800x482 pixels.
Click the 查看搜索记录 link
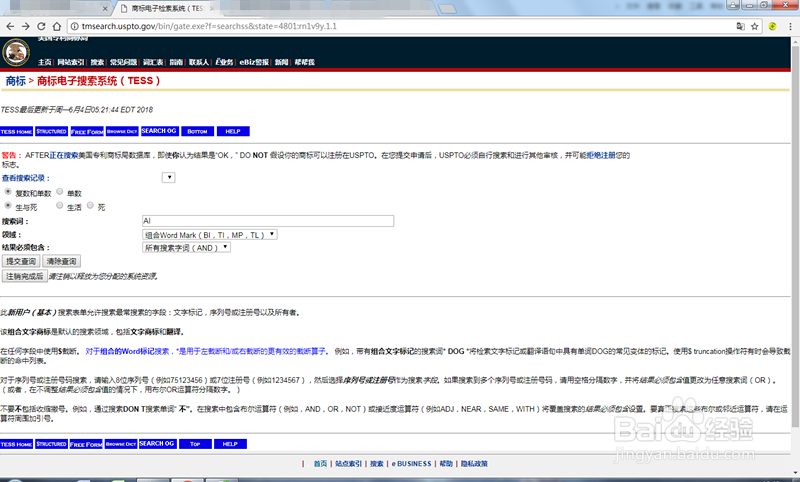[26, 178]
